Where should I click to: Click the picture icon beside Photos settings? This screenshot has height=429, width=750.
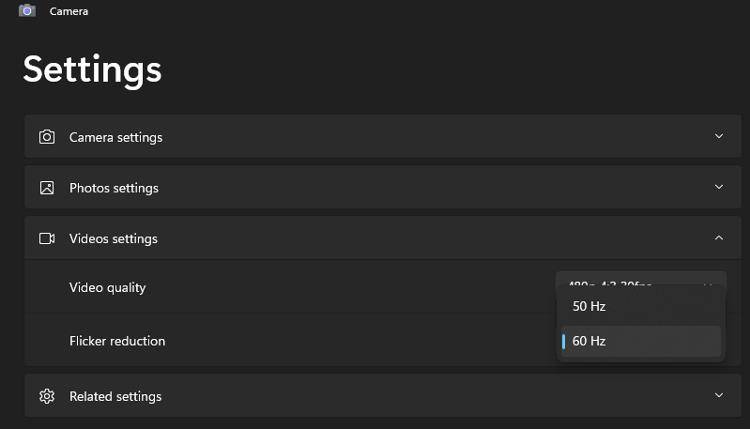coord(47,188)
